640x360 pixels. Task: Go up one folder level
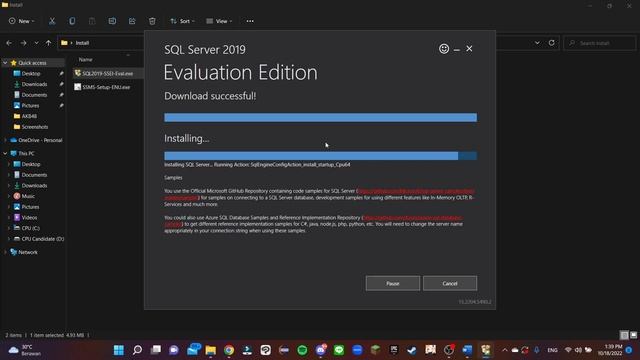[48, 43]
